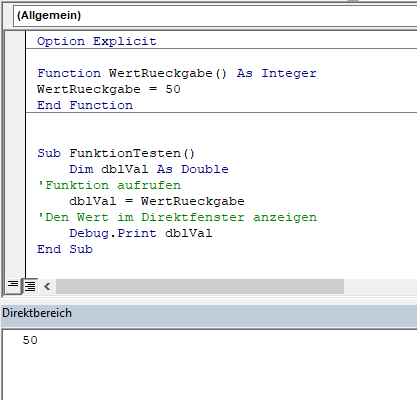
Task: Click 'Function WertRueckgabe() As Integer' line
Action: pyautogui.click(x=177, y=73)
